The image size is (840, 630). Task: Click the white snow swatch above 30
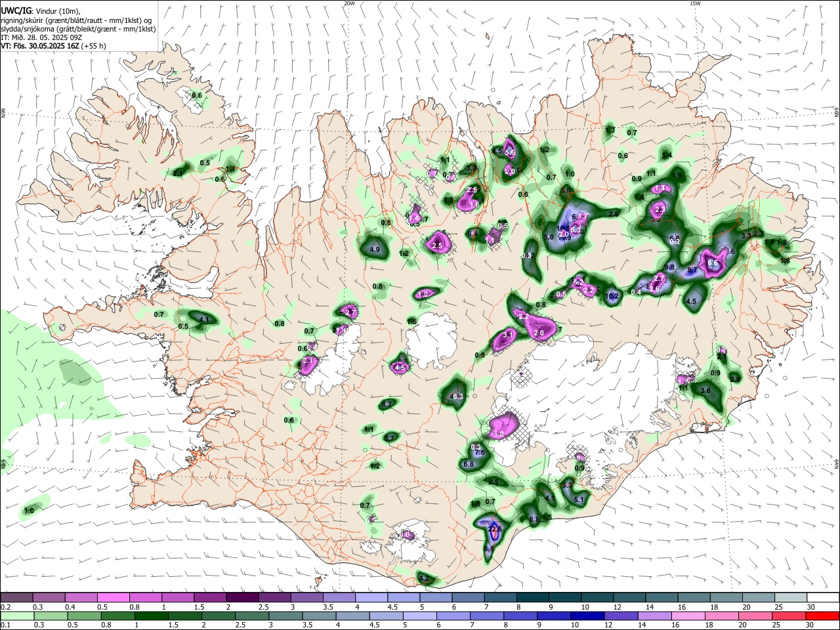tap(822, 597)
